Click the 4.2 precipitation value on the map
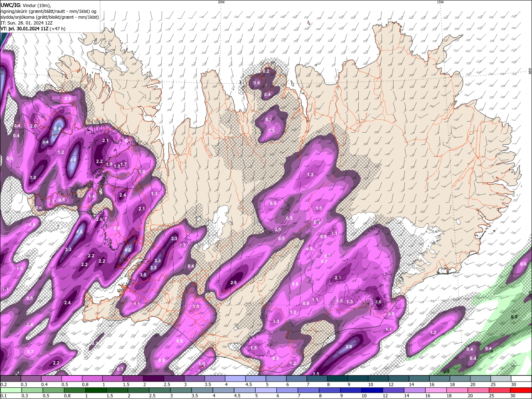The height and width of the screenshot is (399, 532). (x=128, y=250)
